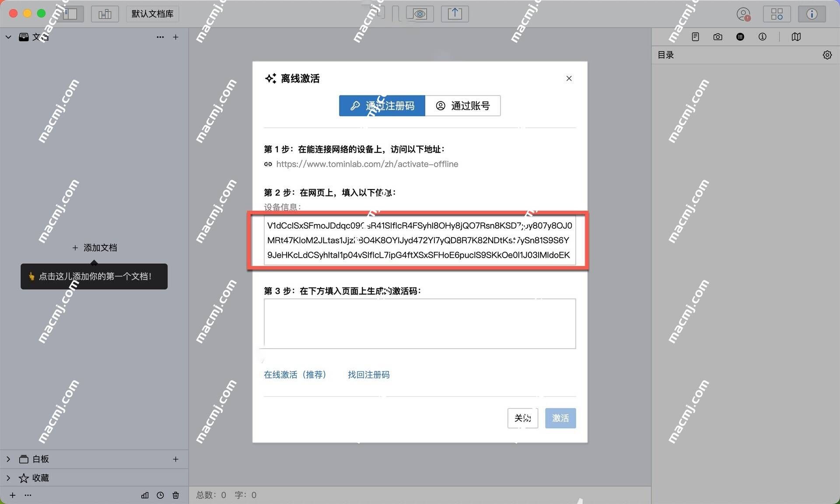Viewport: 840px width, 504px height.
Task: Open the user account icon
Action: pyautogui.click(x=743, y=14)
